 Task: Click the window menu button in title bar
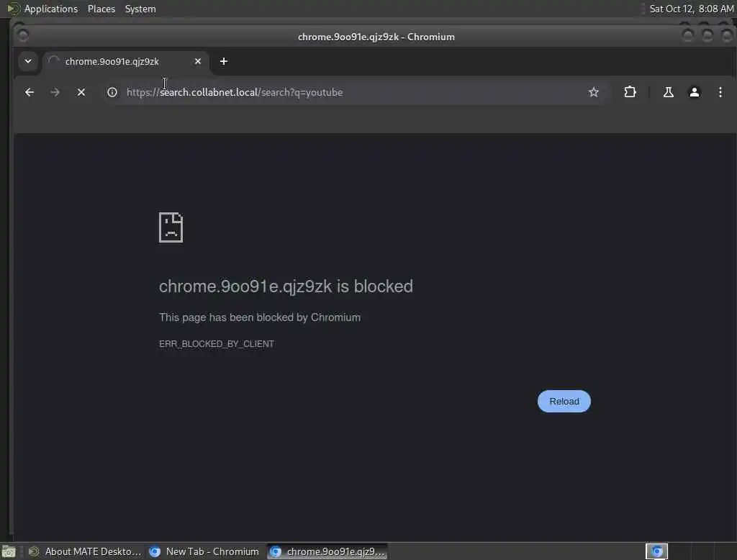[x=22, y=35]
